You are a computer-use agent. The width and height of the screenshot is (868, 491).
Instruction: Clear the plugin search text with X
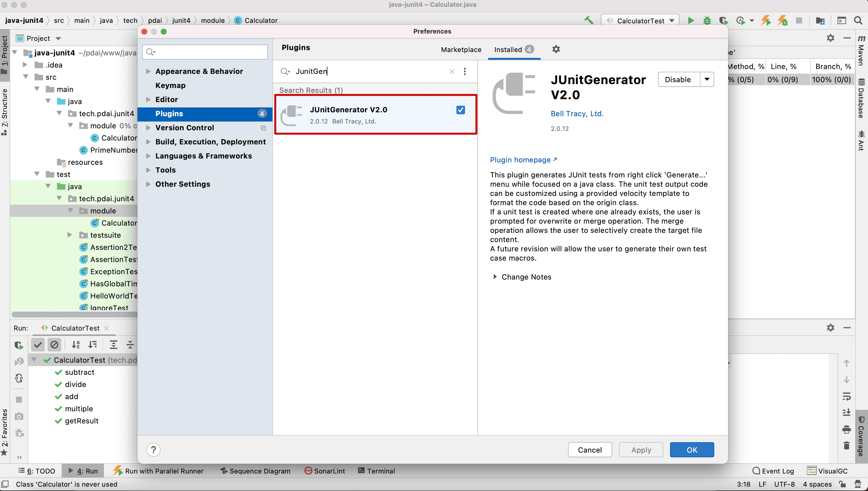(452, 71)
